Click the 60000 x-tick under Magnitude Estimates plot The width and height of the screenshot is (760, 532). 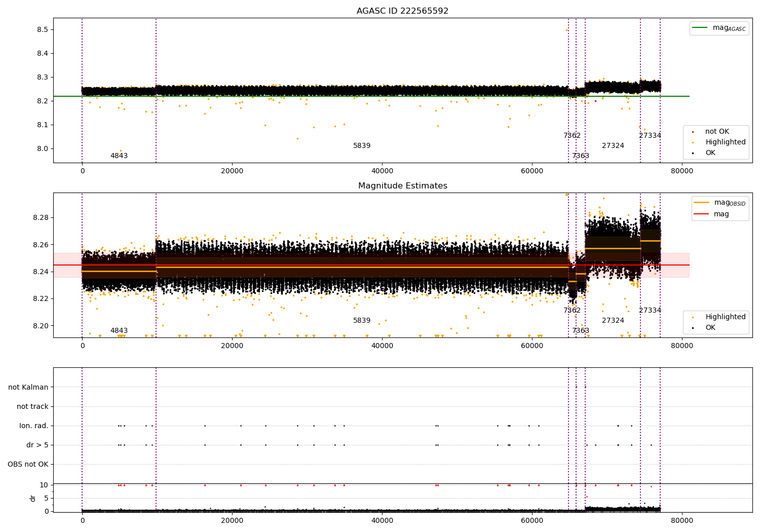(532, 346)
